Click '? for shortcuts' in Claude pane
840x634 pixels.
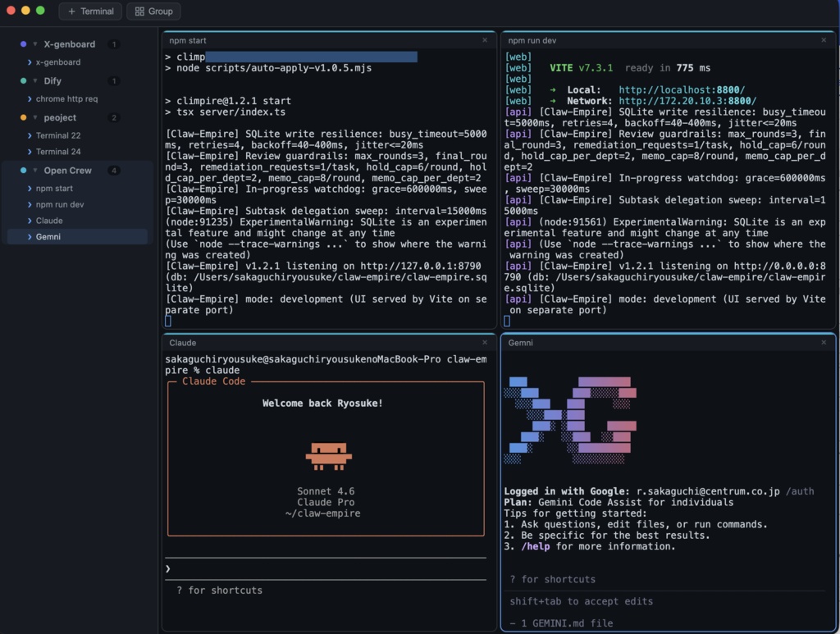tap(220, 590)
